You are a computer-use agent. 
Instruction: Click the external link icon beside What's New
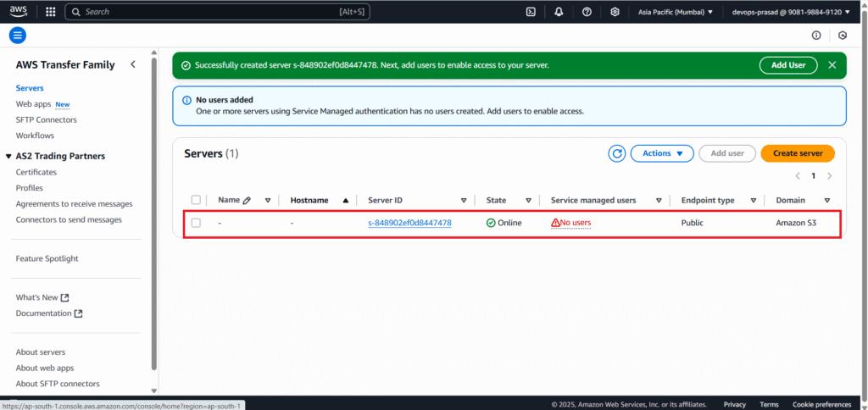point(64,297)
